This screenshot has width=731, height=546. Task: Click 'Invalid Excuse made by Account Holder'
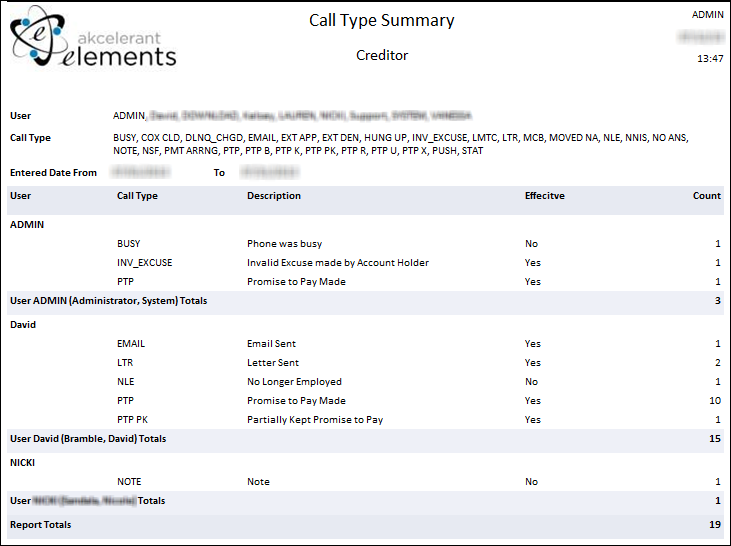click(338, 263)
